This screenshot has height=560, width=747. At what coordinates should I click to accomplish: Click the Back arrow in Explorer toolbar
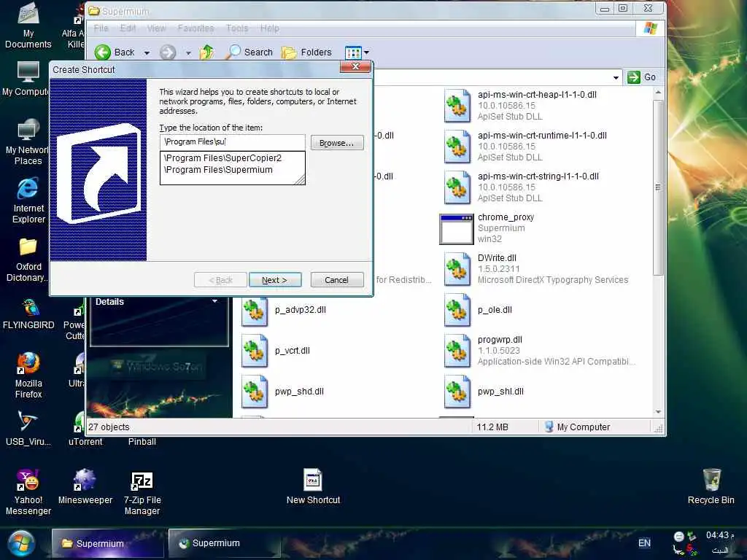[x=102, y=52]
